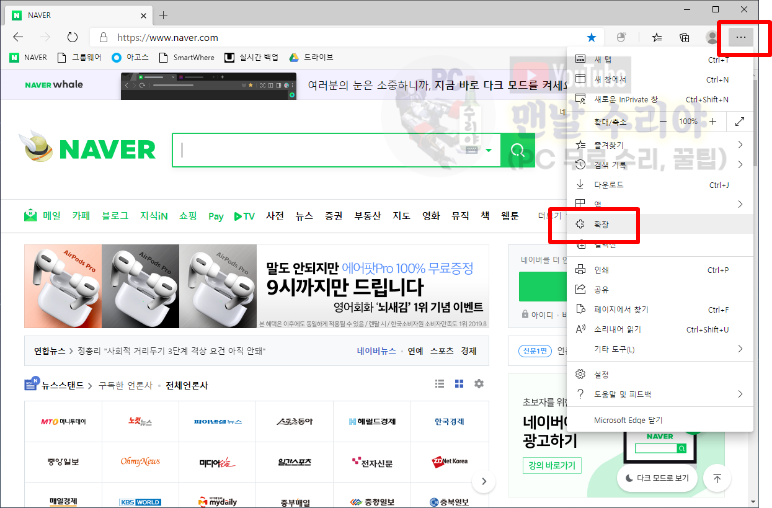
Task: Click the user profile avatar icon
Action: [x=711, y=37]
